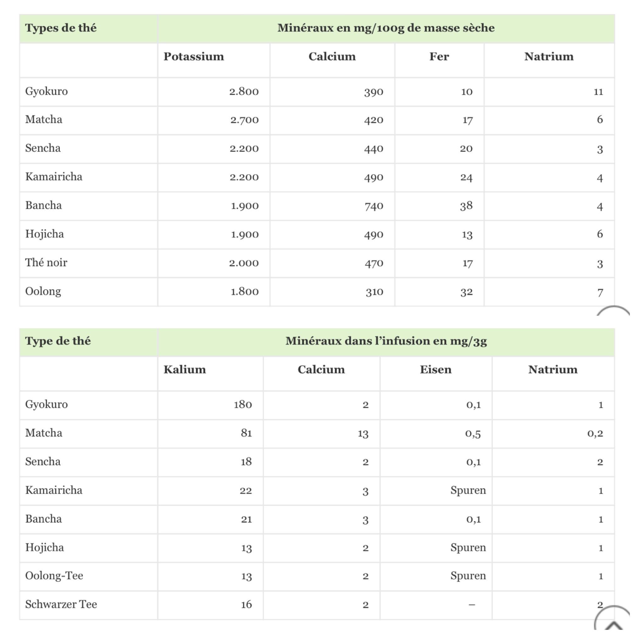Select the Schwarzer Tee row label
644x644 pixels.
coord(61,604)
